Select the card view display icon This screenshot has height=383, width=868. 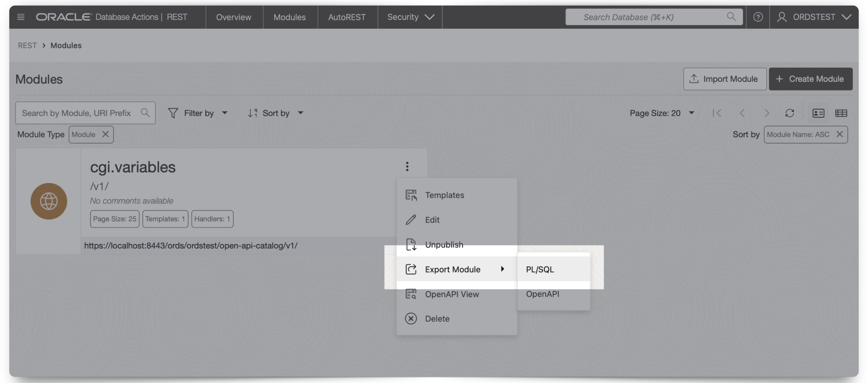point(818,113)
